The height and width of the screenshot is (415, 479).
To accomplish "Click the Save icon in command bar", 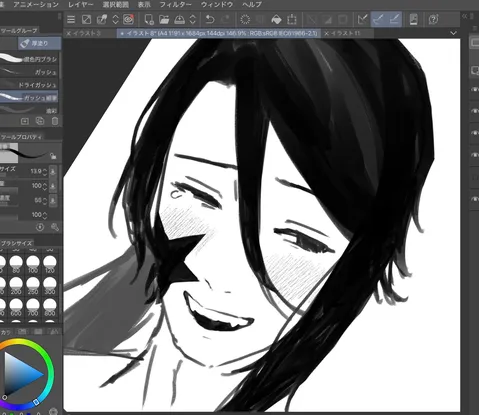I will (x=179, y=19).
